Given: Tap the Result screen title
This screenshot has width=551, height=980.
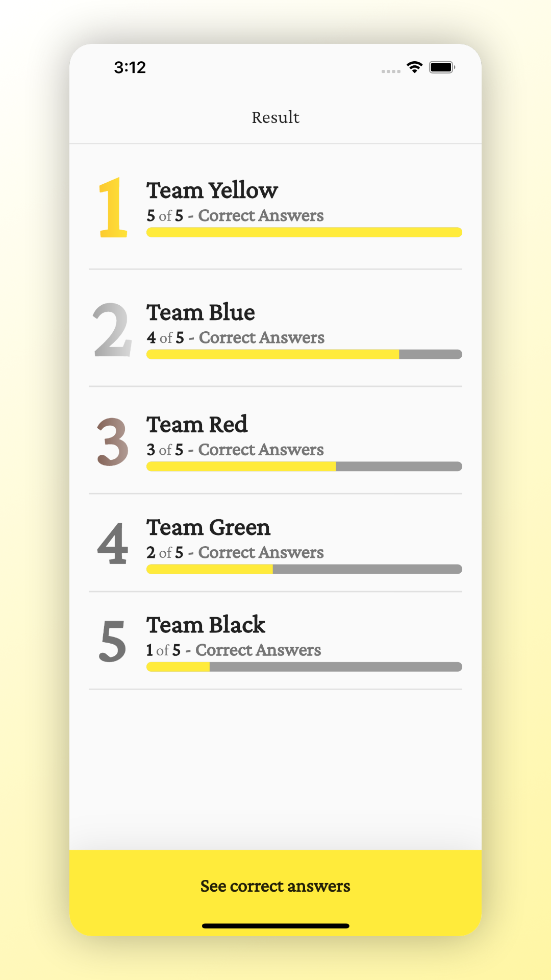Looking at the screenshot, I should 275,117.
